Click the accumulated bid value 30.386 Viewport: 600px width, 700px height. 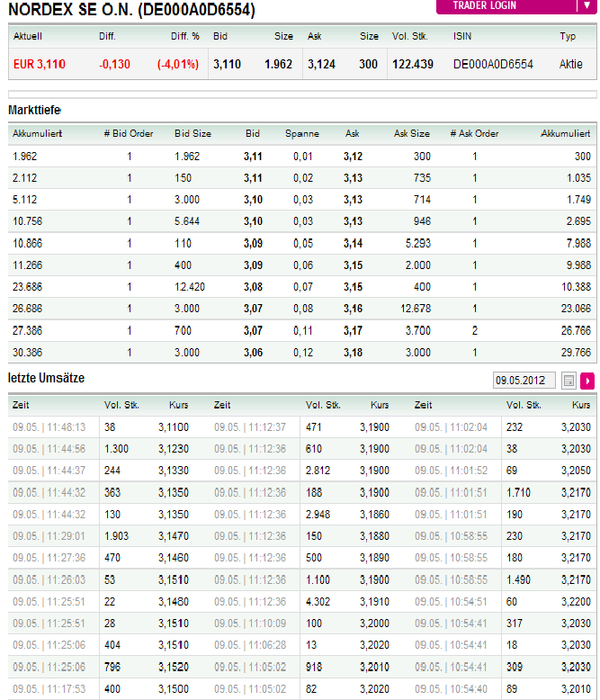pos(27,353)
